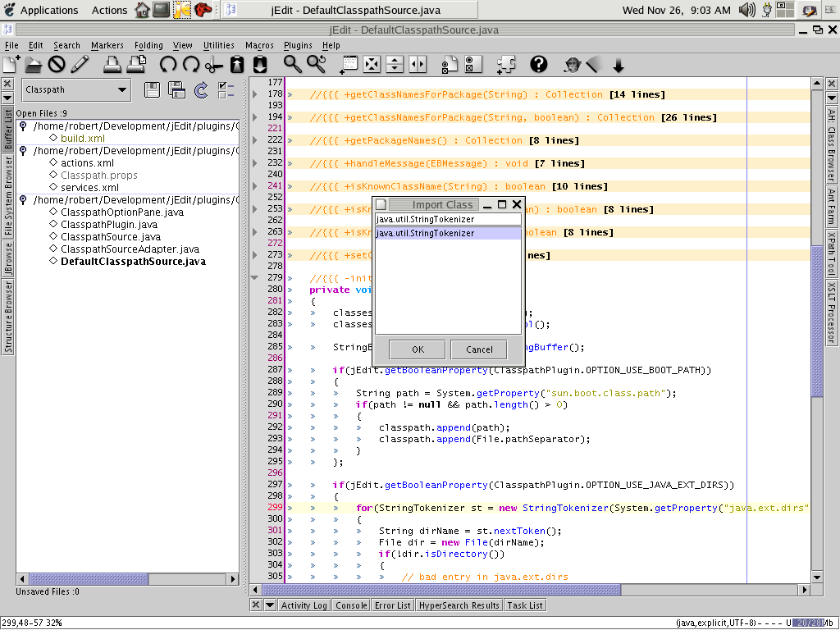The height and width of the screenshot is (630, 840).
Task: Open the Macros menu
Action: [x=259, y=46]
